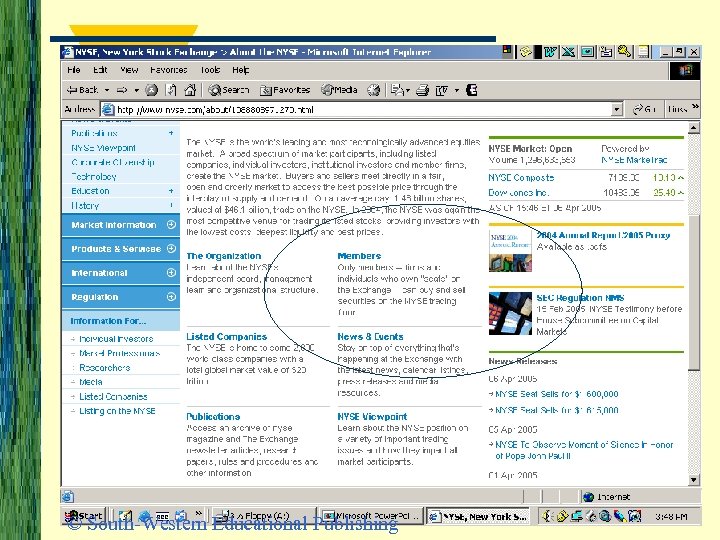Click the Refresh page toolbar icon
Screen dimensions: 720x540
pyautogui.click(x=171, y=90)
